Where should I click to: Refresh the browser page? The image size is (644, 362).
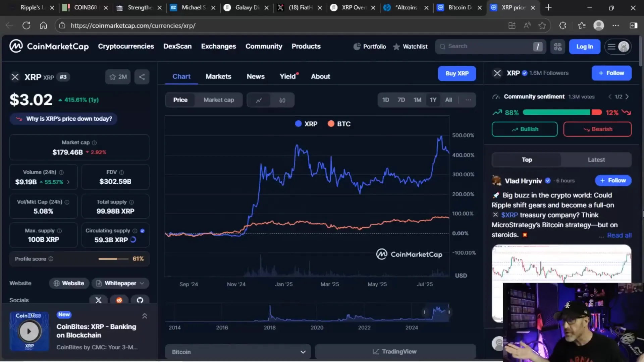tap(26, 25)
